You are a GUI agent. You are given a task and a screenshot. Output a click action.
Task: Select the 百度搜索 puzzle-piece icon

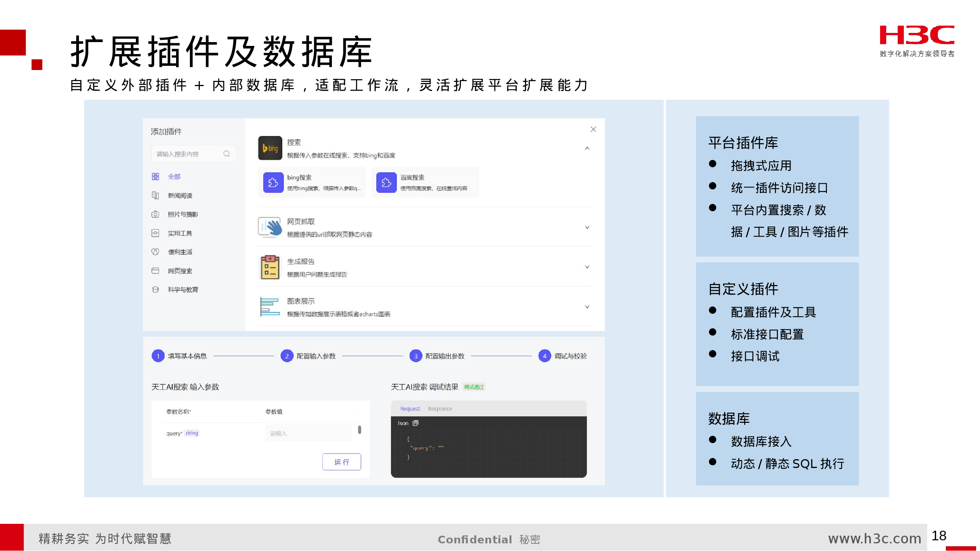[x=386, y=183]
